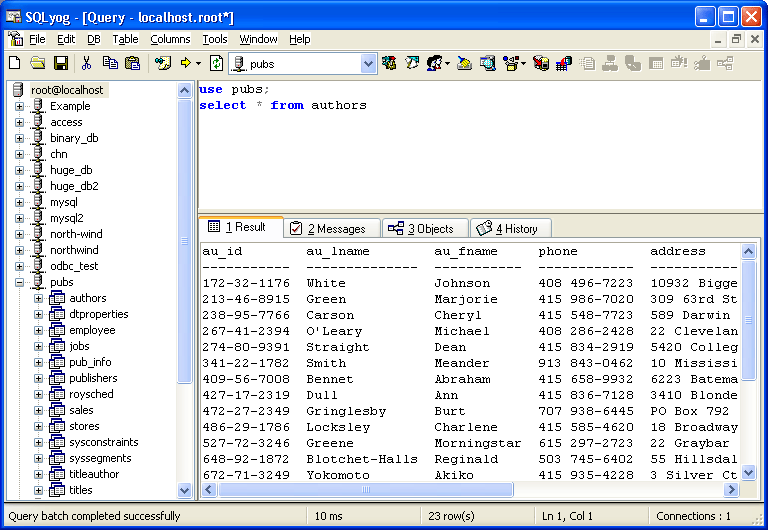Image resolution: width=768 pixels, height=530 pixels.
Task: Switch to the 2 Messages tab
Action: click(x=332, y=229)
